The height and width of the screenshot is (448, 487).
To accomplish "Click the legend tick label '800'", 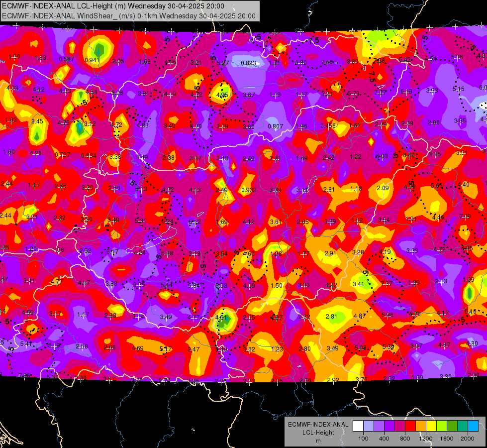I will [405, 439].
